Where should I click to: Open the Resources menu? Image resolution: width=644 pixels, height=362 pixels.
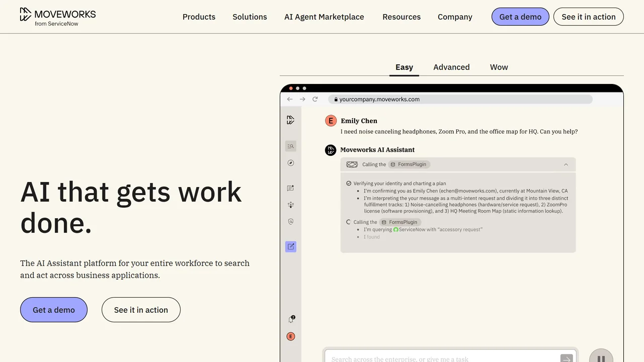(x=401, y=17)
